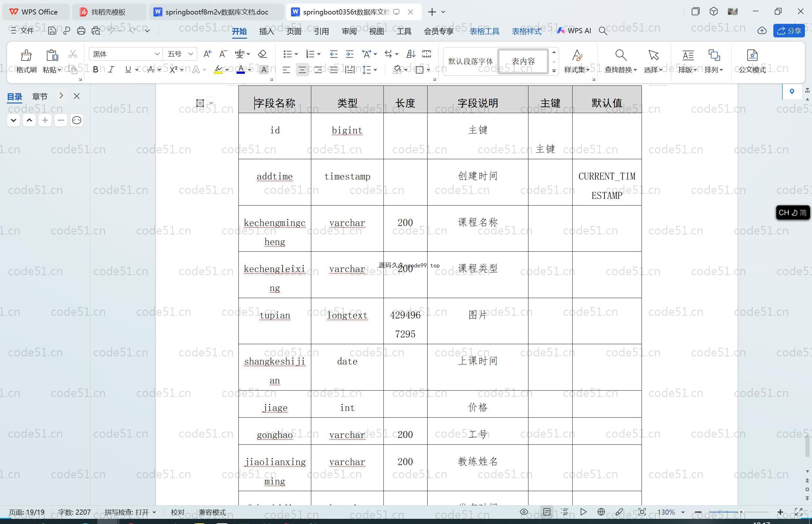The image size is (812, 524).
Task: Increase indent icon
Action: (349, 54)
